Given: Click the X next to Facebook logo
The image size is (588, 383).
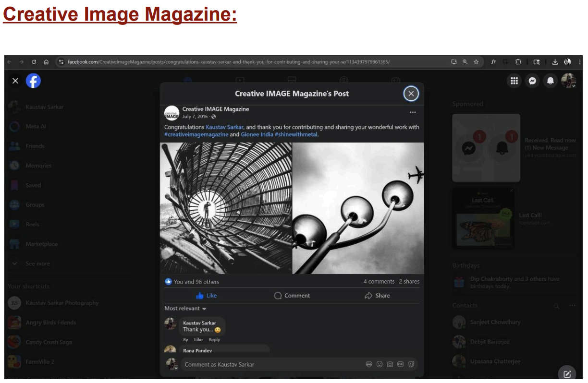Looking at the screenshot, I should click(x=15, y=81).
